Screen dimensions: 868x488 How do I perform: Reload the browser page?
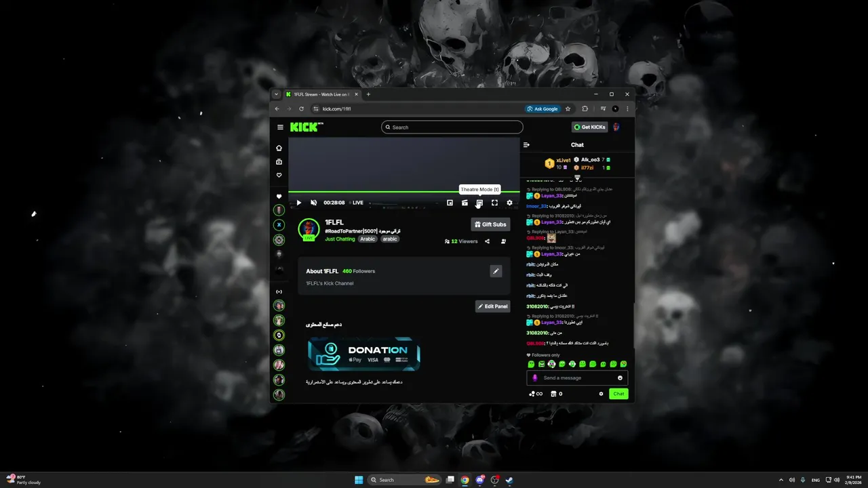pyautogui.click(x=301, y=108)
